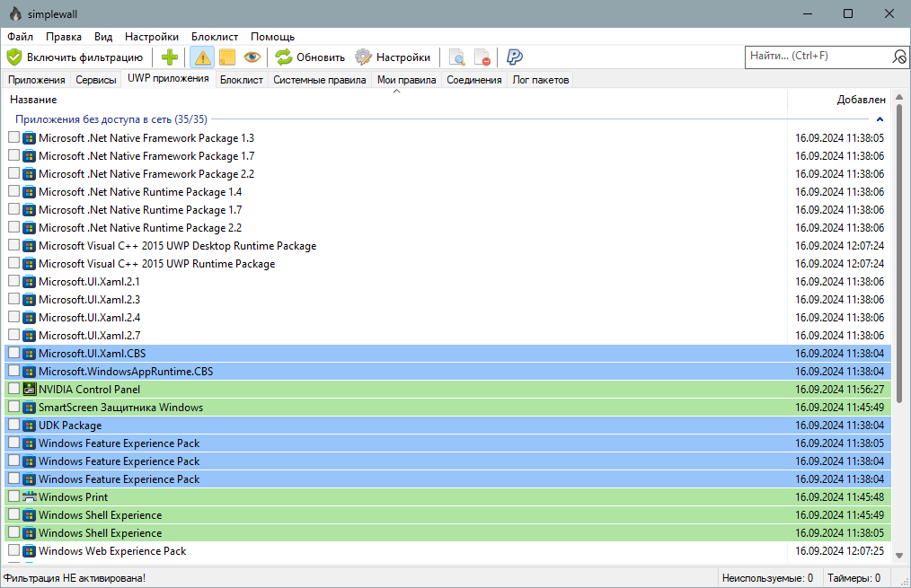Click the simplewall flame icon in title bar
Screen dimensions: 911x588
[x=15, y=13]
